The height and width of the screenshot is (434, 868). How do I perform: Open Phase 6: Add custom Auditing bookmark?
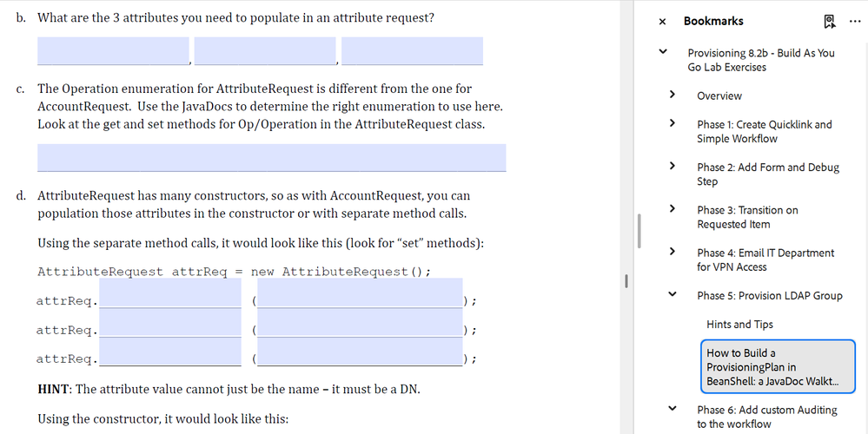(x=766, y=417)
